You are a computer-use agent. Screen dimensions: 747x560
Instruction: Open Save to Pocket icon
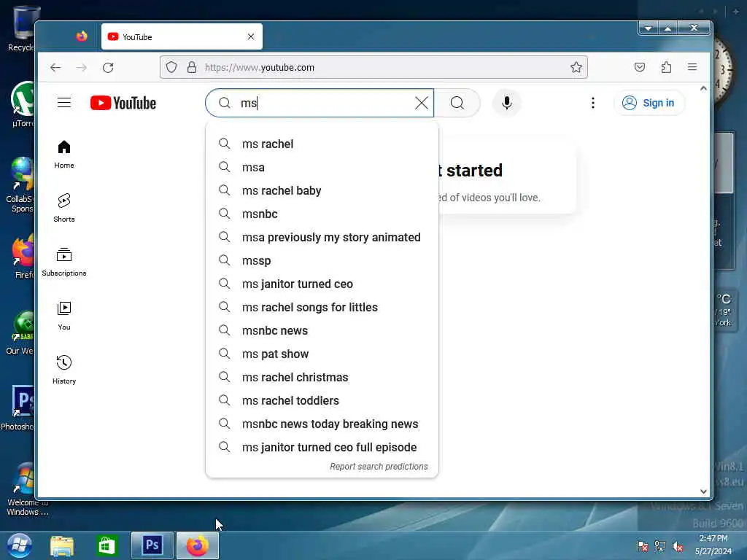[x=639, y=68]
